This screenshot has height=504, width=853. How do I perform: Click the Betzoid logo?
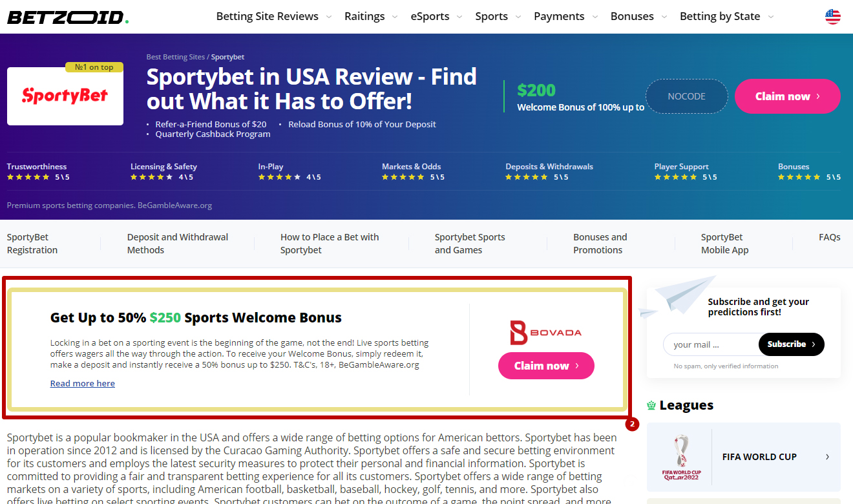[x=68, y=17]
